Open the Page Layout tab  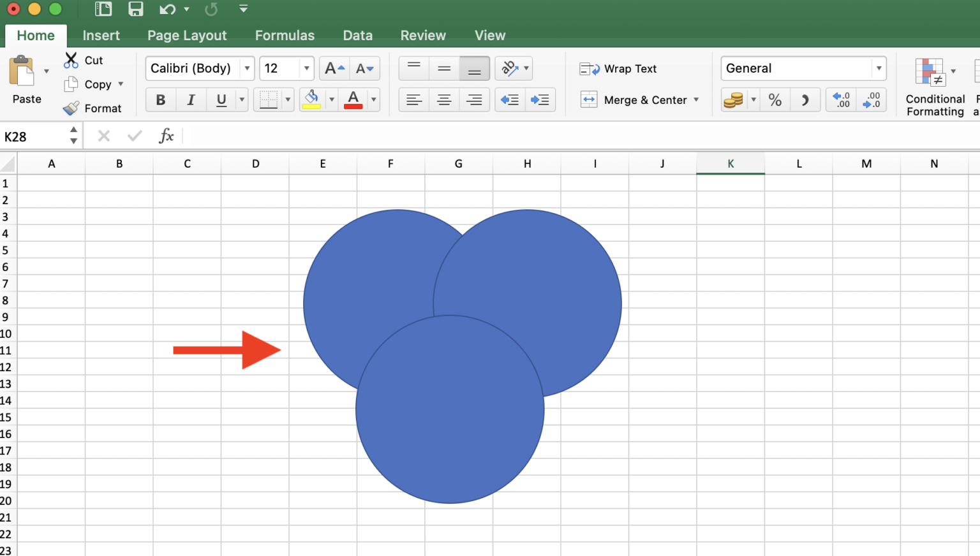point(187,35)
